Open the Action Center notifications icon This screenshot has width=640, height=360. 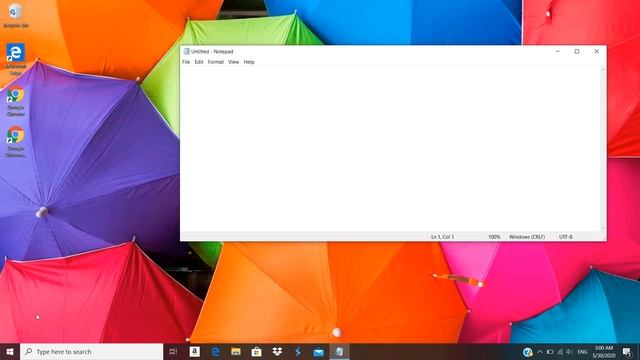[x=627, y=352]
